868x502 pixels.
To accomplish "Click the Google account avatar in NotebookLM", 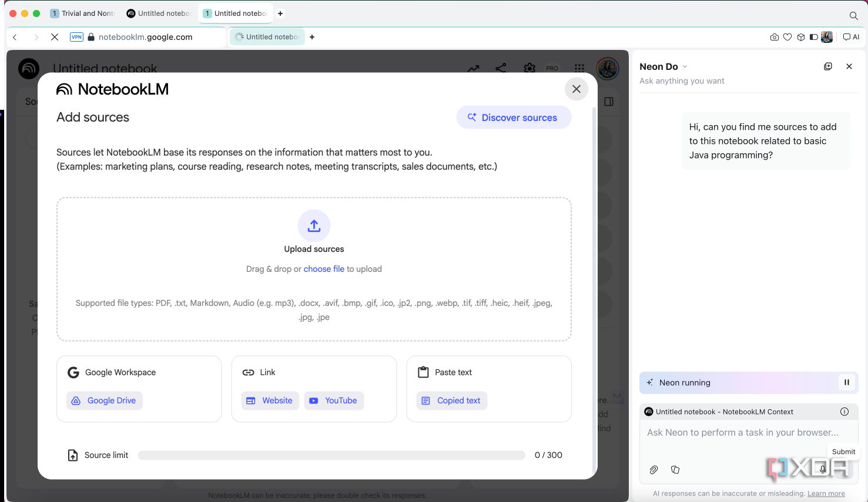I will (x=608, y=68).
